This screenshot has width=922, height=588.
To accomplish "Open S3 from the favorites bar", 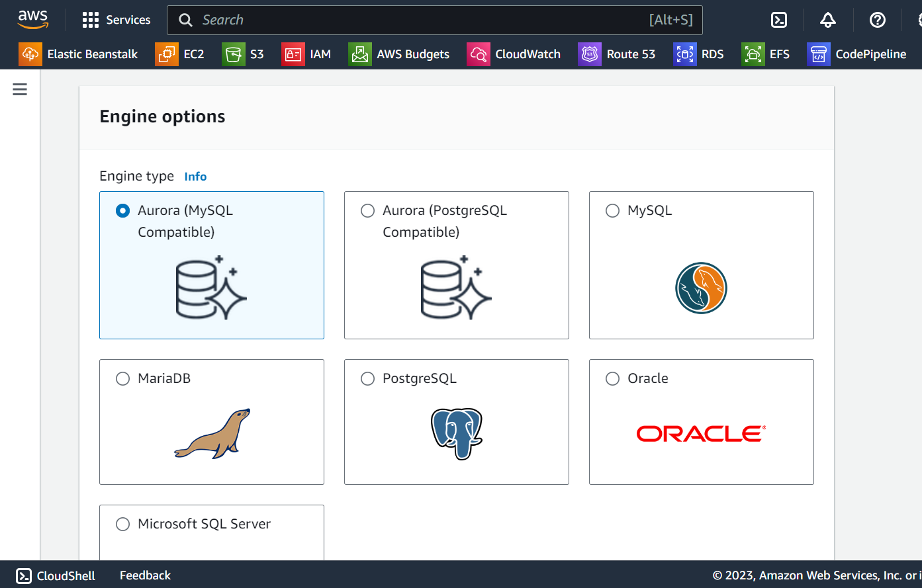I will point(257,54).
